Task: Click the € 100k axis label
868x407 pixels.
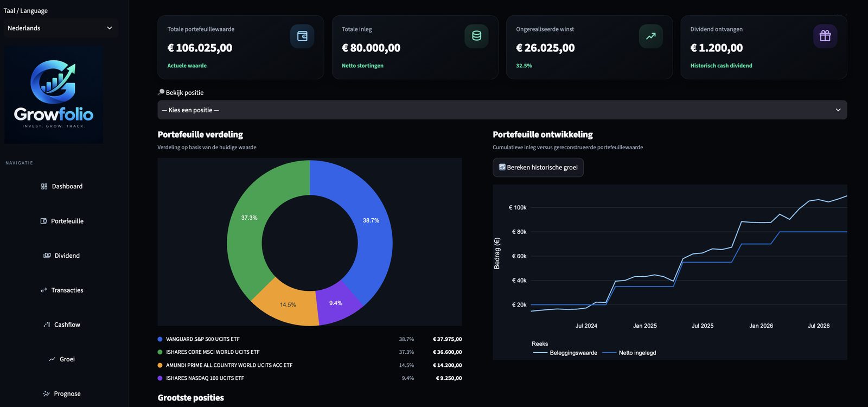Action: point(518,208)
